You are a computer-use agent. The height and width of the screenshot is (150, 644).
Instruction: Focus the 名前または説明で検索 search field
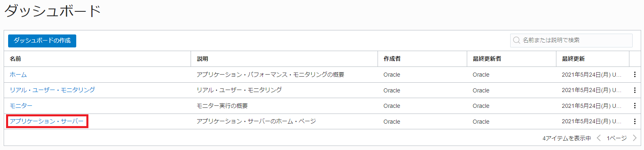click(x=571, y=40)
